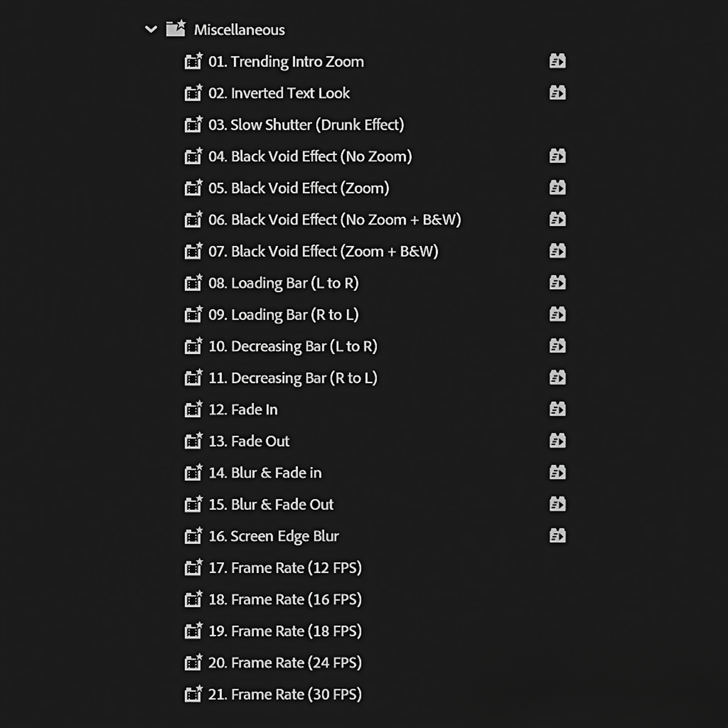Collapse the Miscellaneous presets folder
The image size is (728, 728).
coord(151,30)
